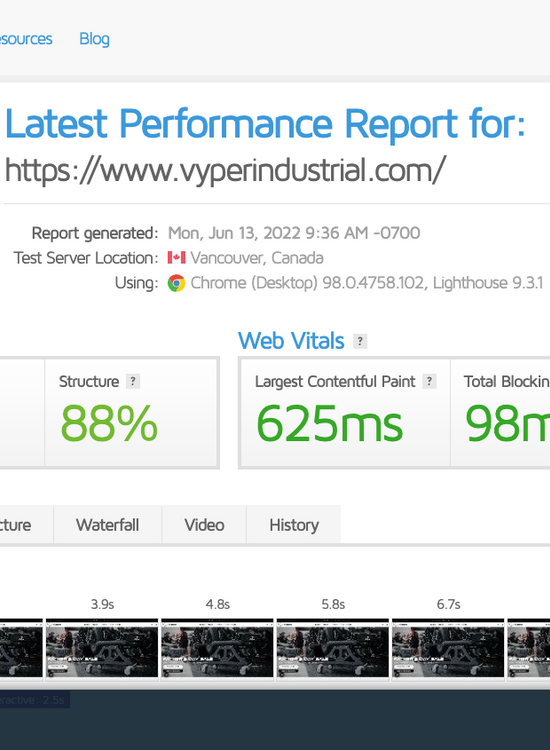Click the 3.9s filmstrip thumbnail

point(102,648)
